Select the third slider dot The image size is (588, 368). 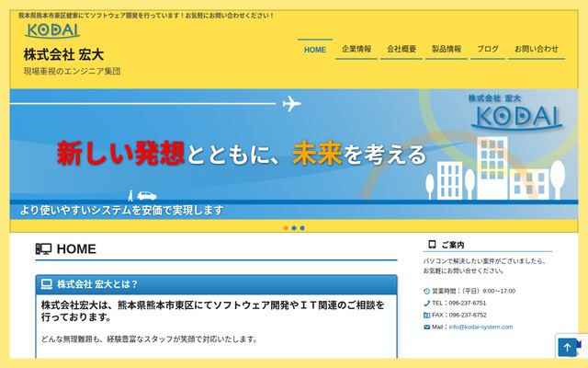point(302,228)
